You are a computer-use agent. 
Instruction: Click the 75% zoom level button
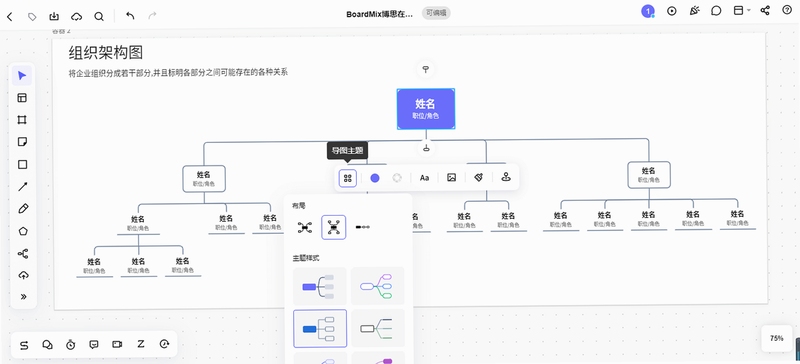coord(777,338)
